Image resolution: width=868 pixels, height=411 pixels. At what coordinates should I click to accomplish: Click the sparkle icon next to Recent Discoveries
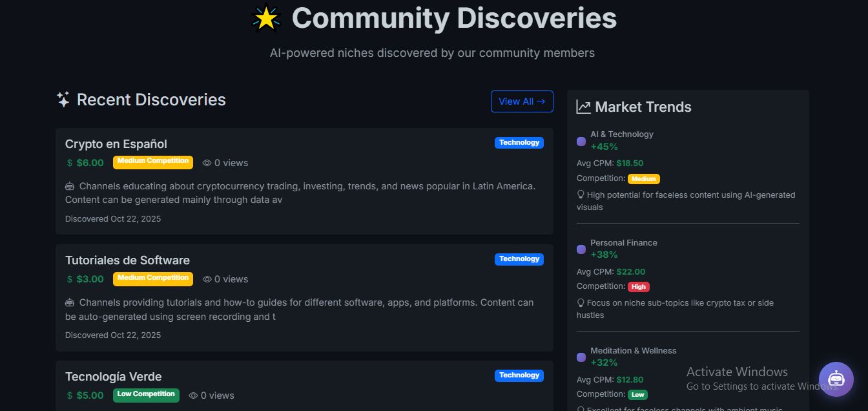(x=63, y=100)
